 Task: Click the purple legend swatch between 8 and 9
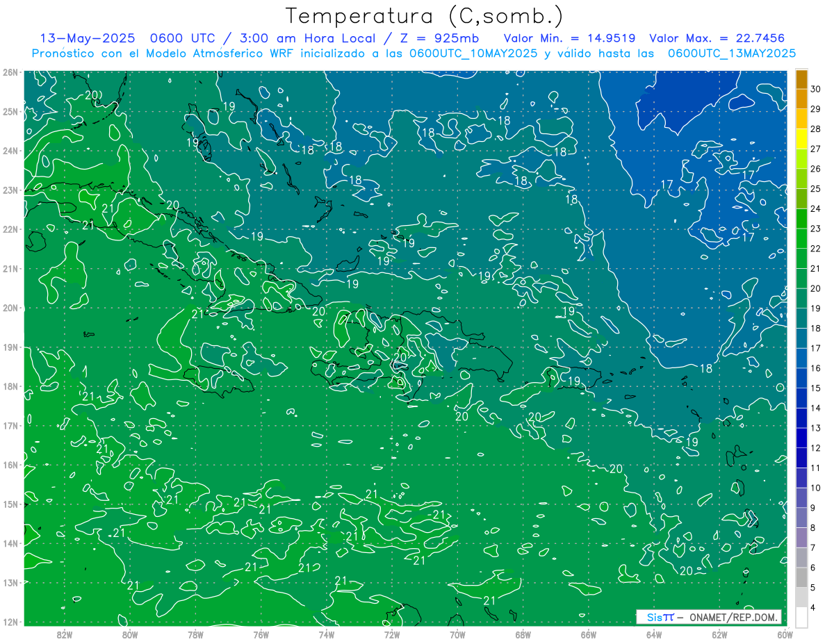[802, 518]
